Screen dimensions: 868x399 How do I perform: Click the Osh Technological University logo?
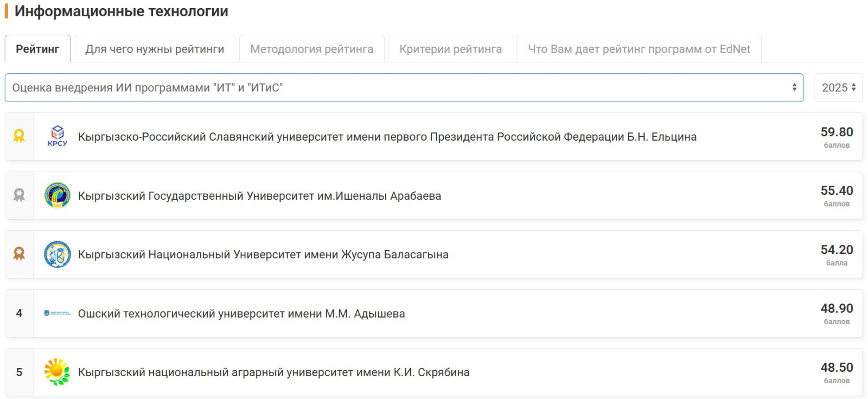click(x=58, y=313)
